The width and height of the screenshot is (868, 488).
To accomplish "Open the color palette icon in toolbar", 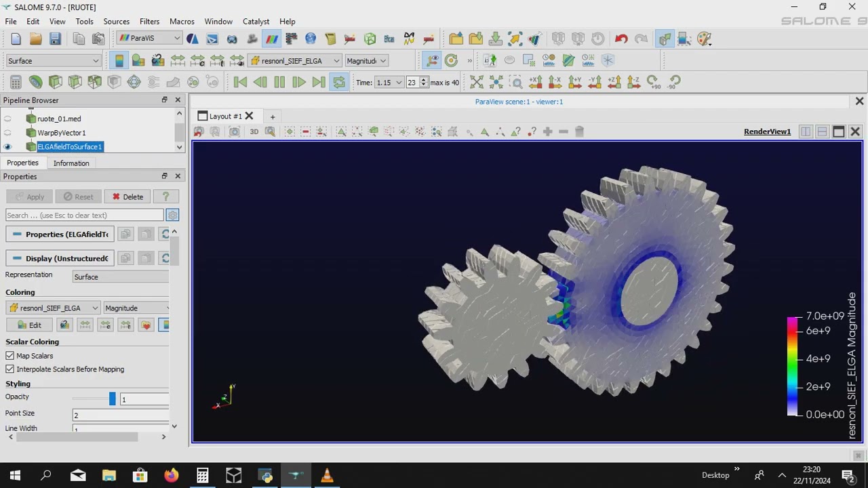I will [x=704, y=39].
